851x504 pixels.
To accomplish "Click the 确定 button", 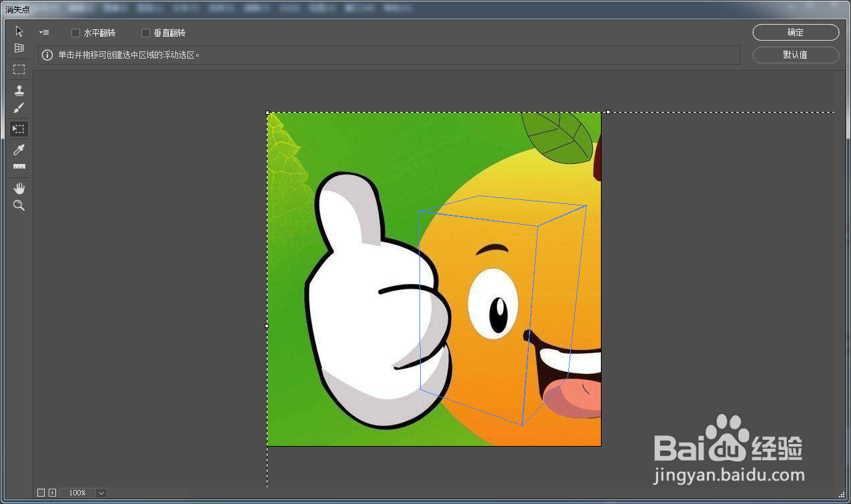I will click(796, 32).
